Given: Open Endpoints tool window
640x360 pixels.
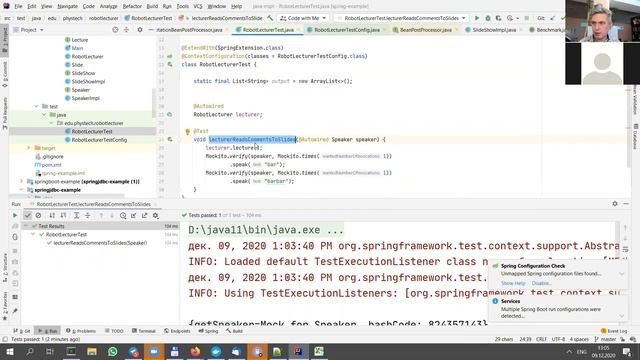Looking at the screenshot, I should coord(178,331).
